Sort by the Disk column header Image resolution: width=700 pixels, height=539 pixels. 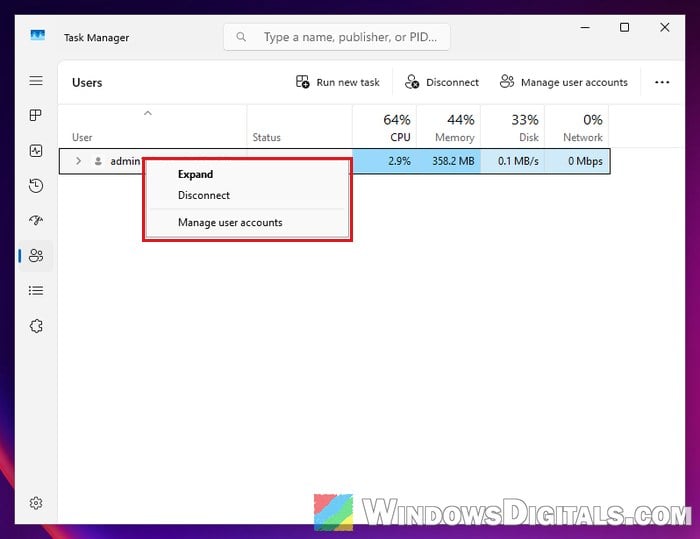pyautogui.click(x=512, y=126)
